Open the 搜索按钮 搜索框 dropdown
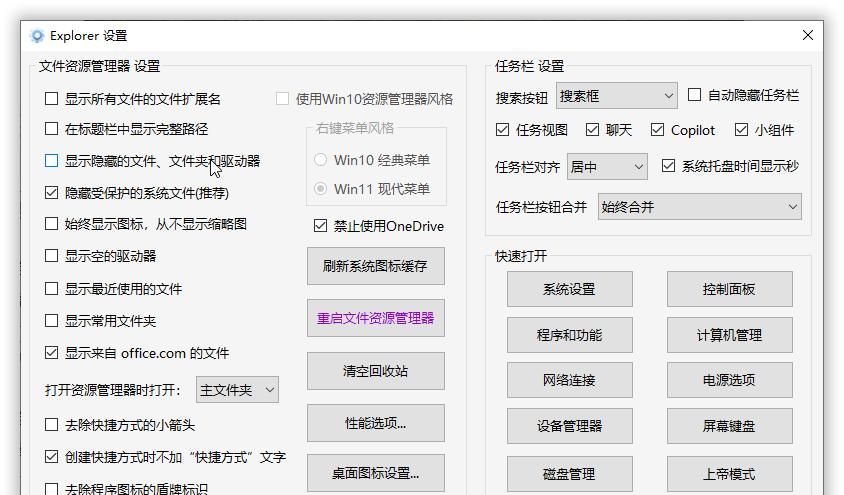This screenshot has height=495, width=844. [617, 96]
